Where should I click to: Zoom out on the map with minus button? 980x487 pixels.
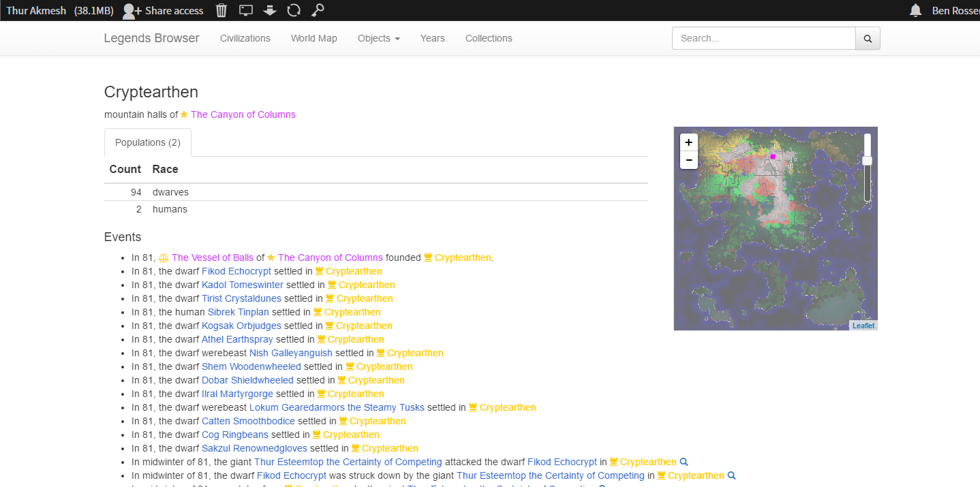tap(689, 160)
